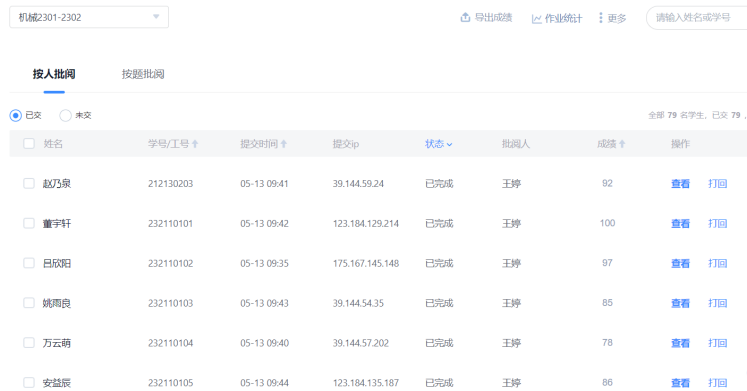
Task: Open 作业统计 homework statistics
Action: (556, 18)
